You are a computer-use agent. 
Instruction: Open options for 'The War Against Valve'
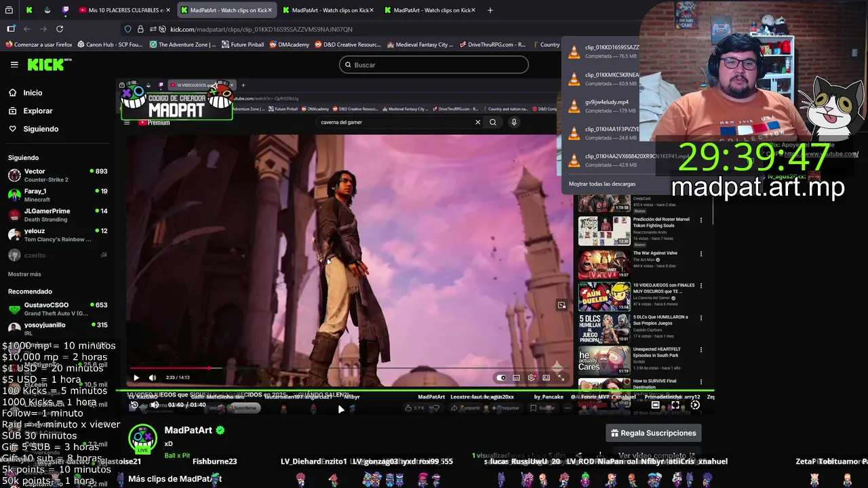coord(701,253)
